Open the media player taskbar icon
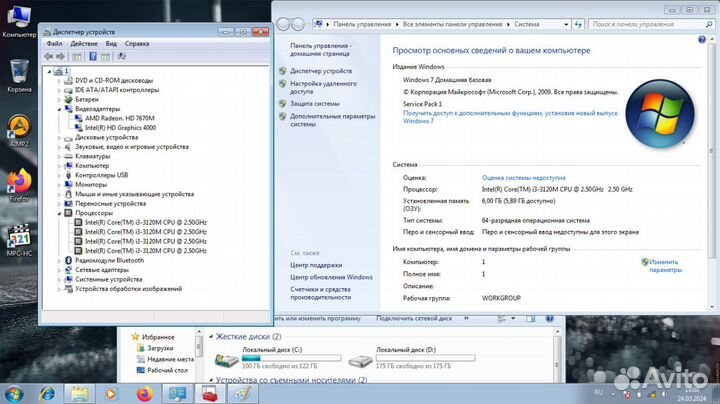Screen dimensions: 720x404 [111, 394]
